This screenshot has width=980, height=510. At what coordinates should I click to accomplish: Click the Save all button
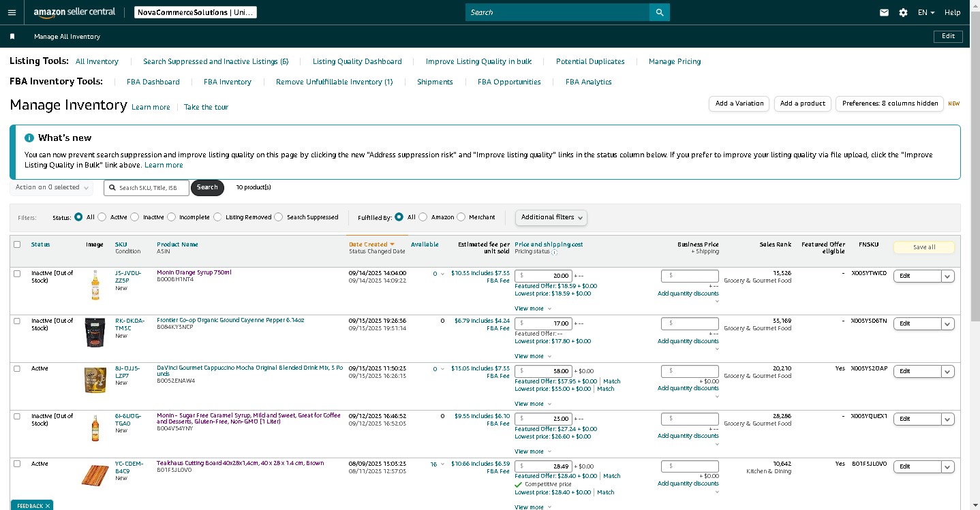924,247
